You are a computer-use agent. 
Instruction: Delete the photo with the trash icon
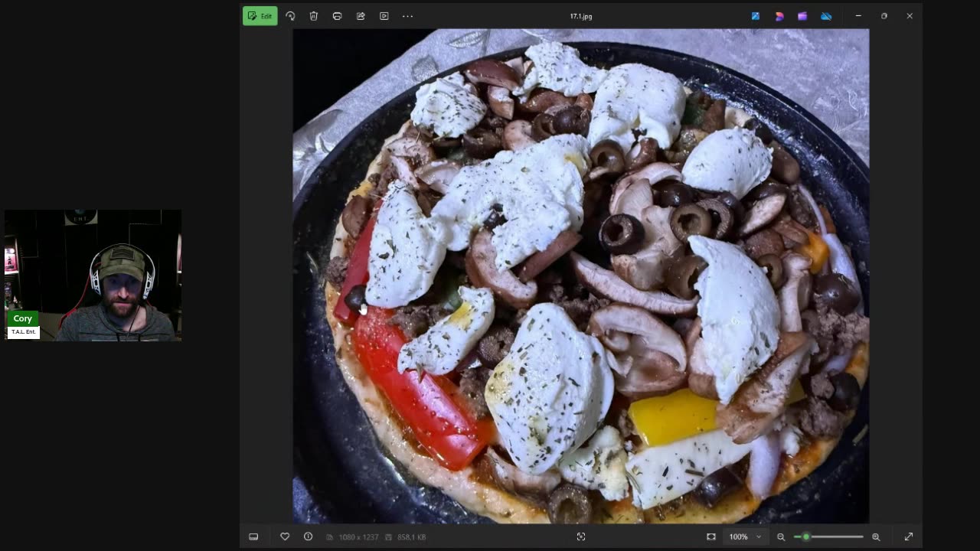[x=314, y=16]
